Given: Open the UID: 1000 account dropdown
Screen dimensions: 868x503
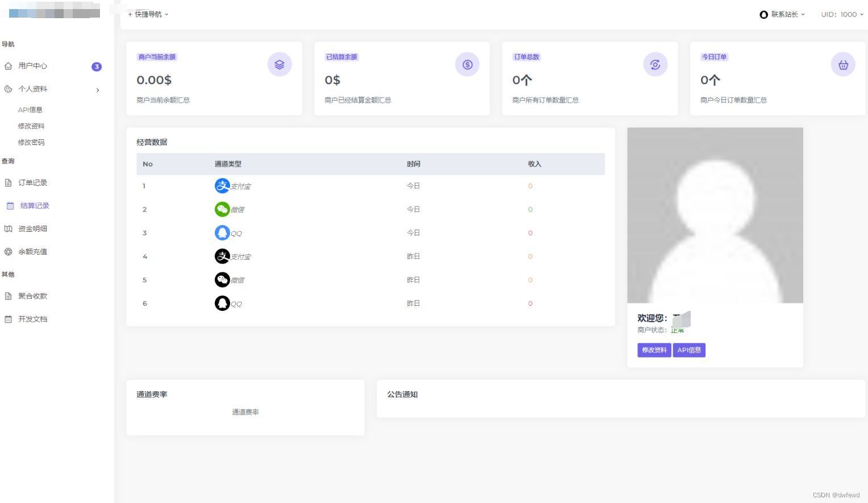Looking at the screenshot, I should (x=842, y=14).
